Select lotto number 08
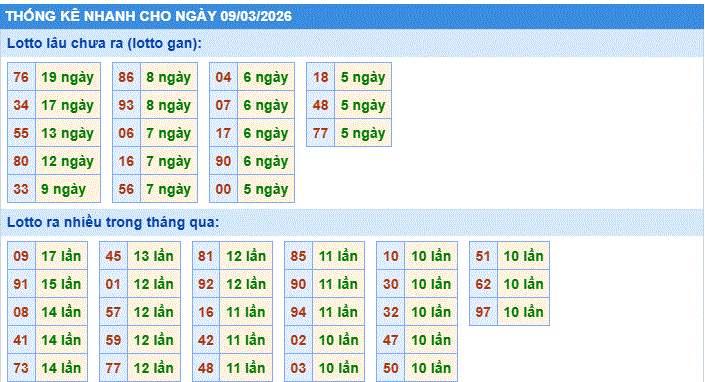Viewport: 705px width, 382px height. point(21,312)
